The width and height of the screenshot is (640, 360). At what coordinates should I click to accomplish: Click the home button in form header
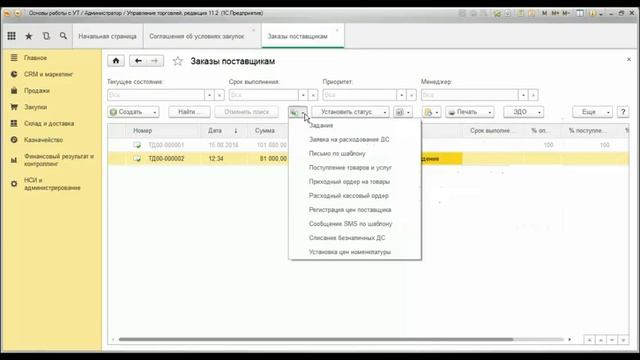click(x=116, y=61)
